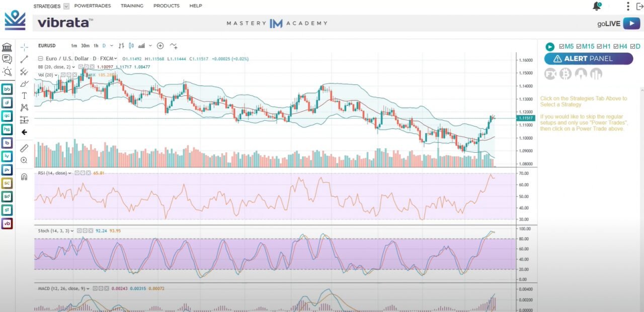Open the STRATEGIES dropdown menu
Viewport: 644px width, 312px height.
coord(66,6)
